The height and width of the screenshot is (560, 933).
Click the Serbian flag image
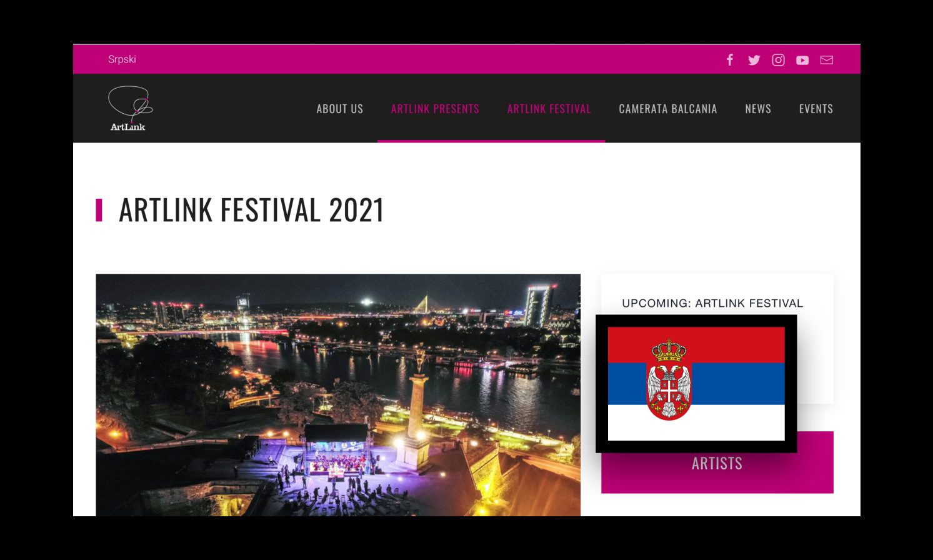click(x=696, y=384)
